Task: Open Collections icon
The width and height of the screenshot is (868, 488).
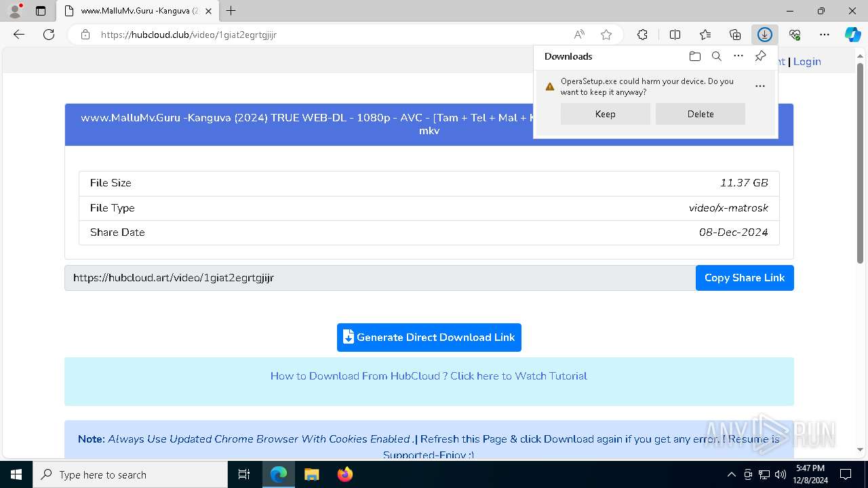Action: tap(735, 35)
